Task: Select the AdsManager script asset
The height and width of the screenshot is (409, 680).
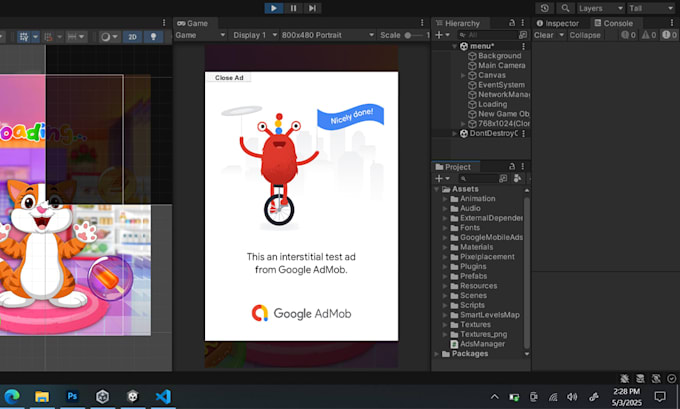Action: click(x=477, y=344)
